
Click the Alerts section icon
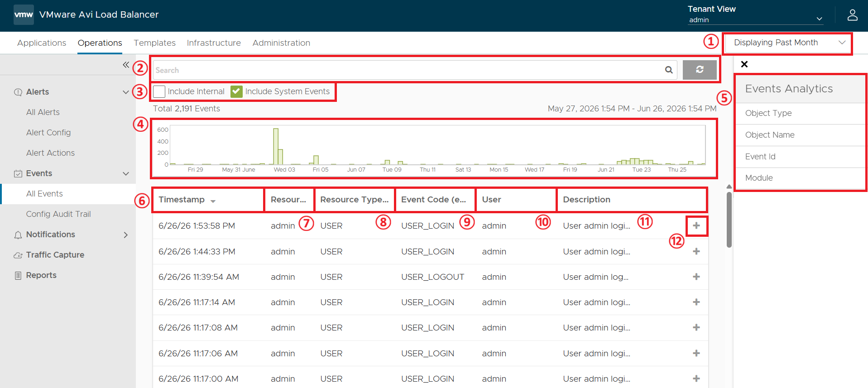pyautogui.click(x=18, y=92)
